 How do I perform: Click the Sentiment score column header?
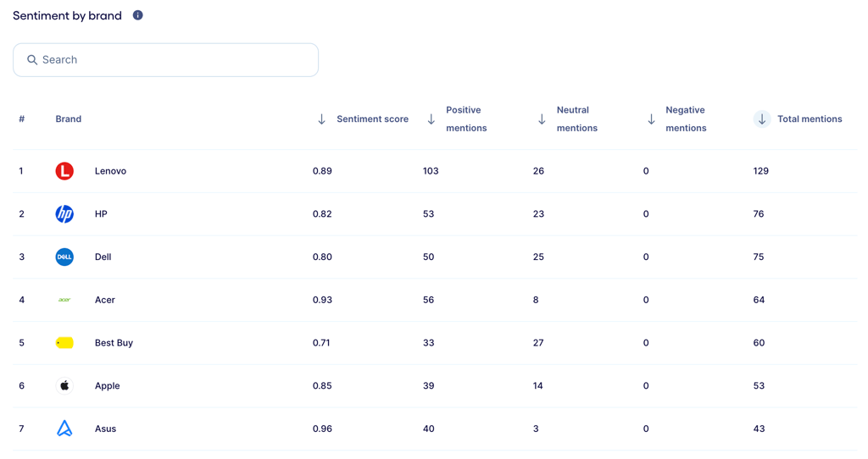point(373,119)
